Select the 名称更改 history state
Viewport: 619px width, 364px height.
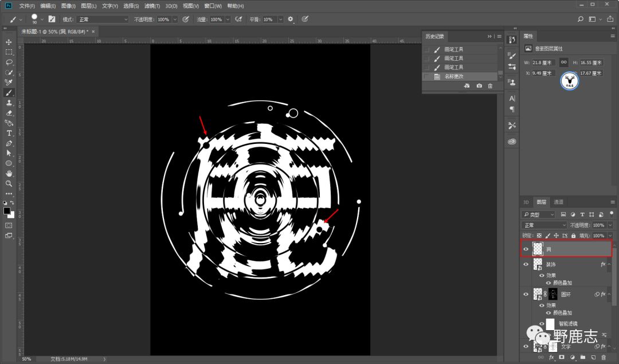click(x=460, y=76)
